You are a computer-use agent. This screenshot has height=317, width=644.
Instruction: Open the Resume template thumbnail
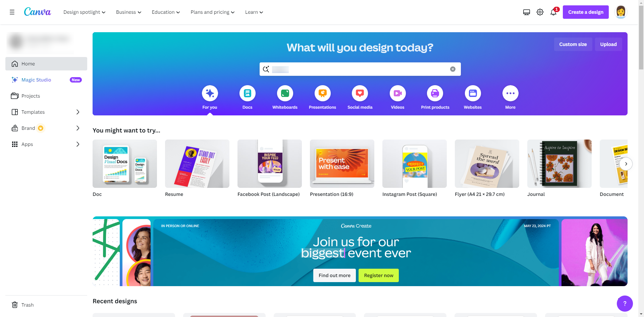[197, 164]
